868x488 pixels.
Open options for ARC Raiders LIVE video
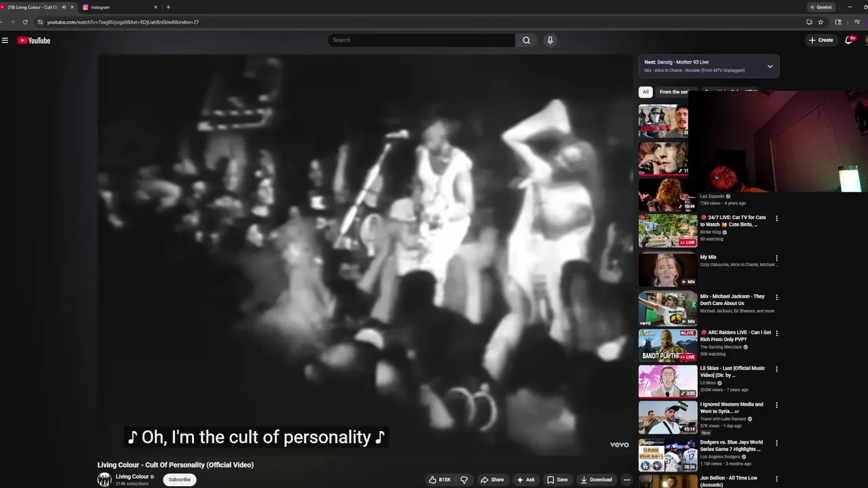click(776, 333)
